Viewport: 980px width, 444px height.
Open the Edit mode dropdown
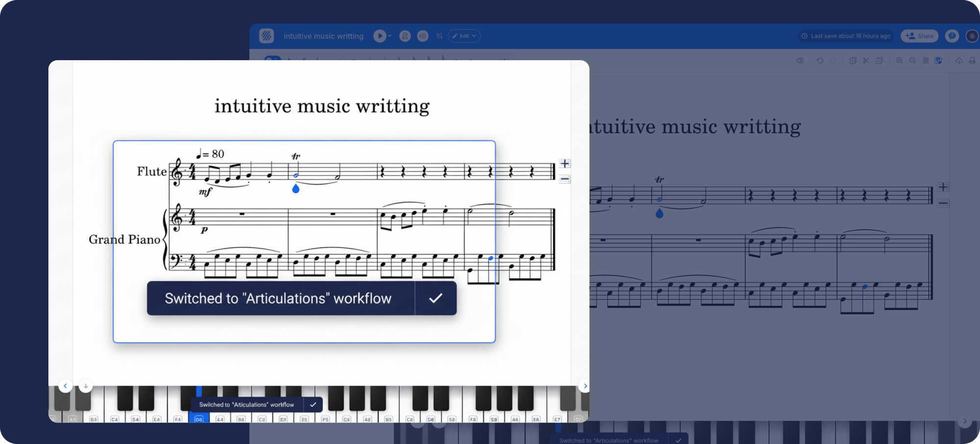click(464, 36)
